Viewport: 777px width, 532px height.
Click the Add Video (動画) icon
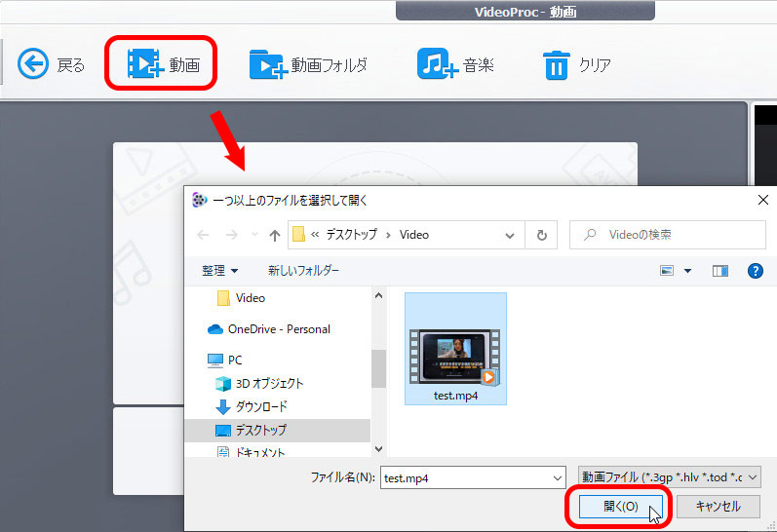(144, 65)
